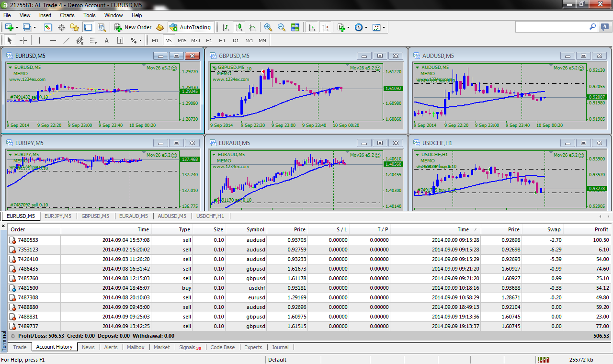This screenshot has height=364, width=613.
Task: Zoom in on the chart
Action: 268,27
